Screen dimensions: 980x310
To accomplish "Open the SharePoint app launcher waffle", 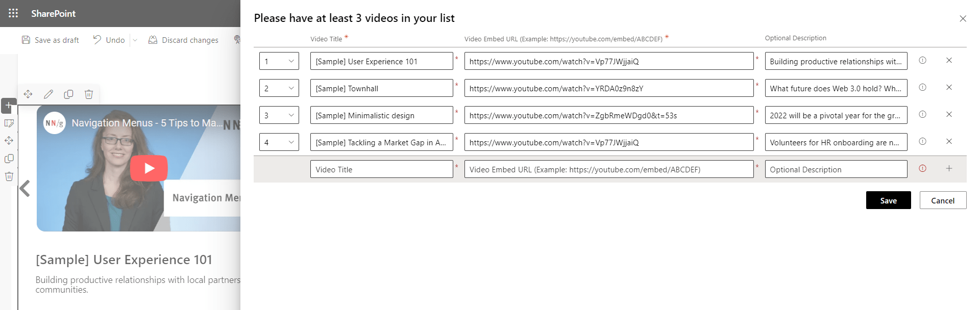I will tap(13, 13).
